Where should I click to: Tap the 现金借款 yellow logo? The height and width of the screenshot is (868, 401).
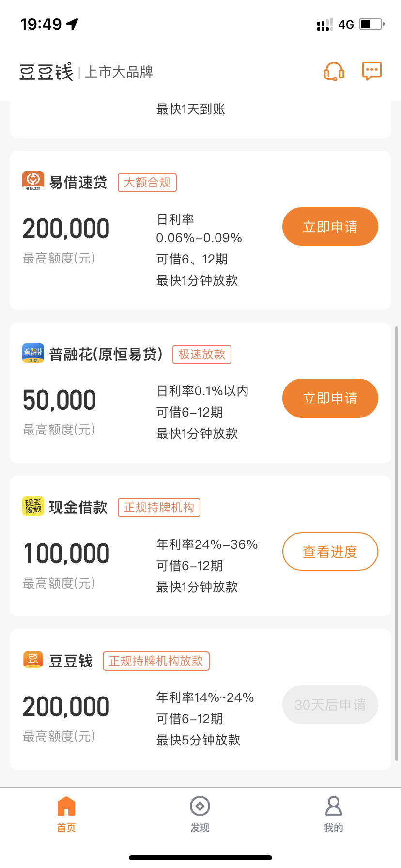click(x=33, y=506)
